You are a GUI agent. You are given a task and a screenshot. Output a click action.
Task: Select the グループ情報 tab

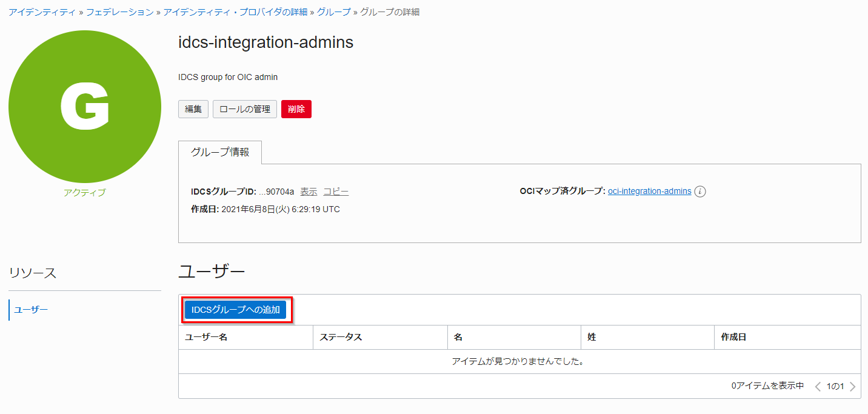[220, 153]
